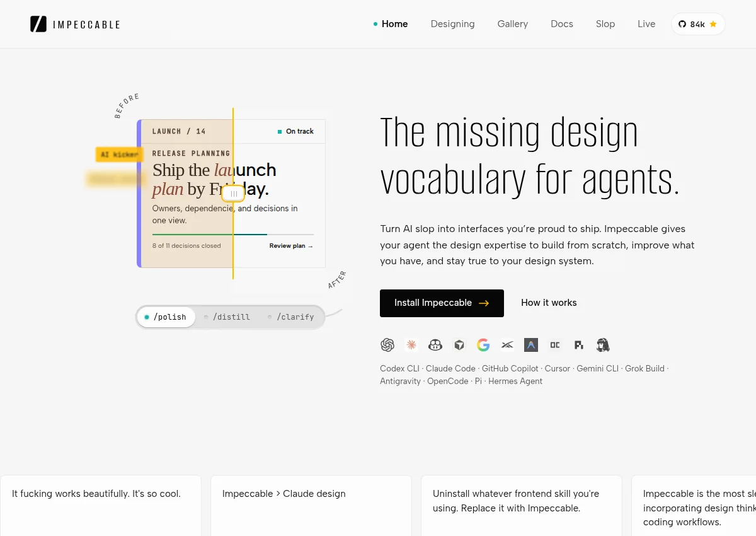Go to the Docs page

[562, 24]
